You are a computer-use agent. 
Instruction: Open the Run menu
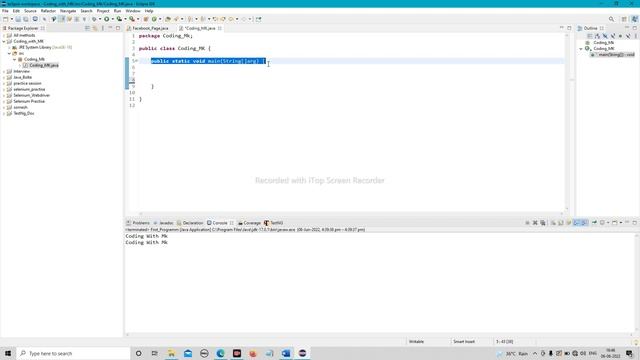point(117,11)
